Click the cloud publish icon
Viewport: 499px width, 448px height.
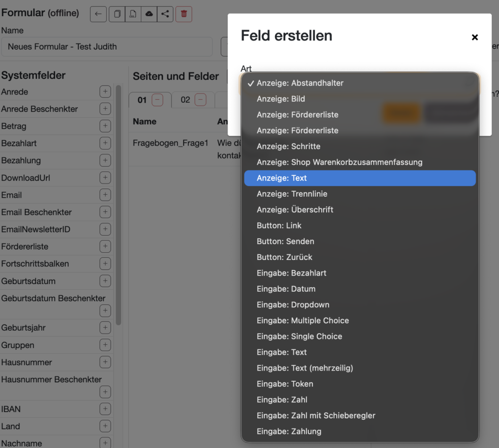(149, 14)
